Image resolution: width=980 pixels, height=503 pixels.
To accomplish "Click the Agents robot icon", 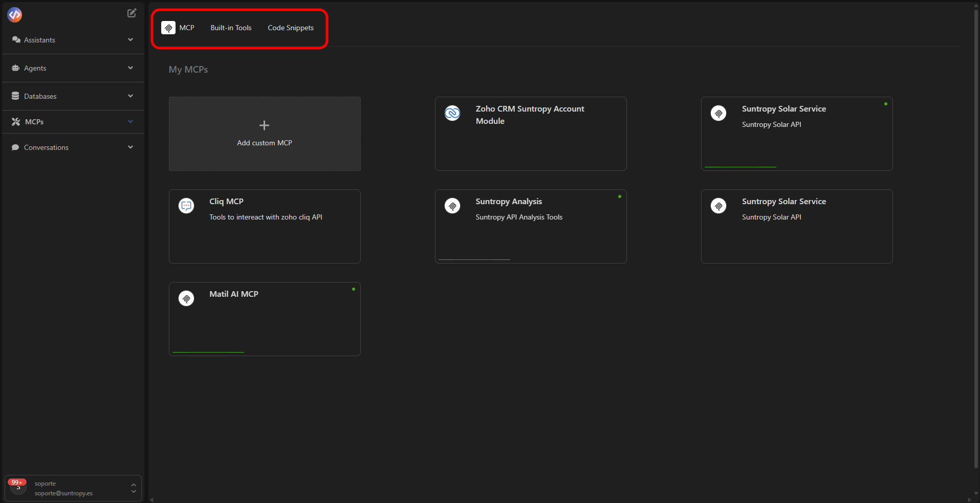I will click(x=16, y=68).
